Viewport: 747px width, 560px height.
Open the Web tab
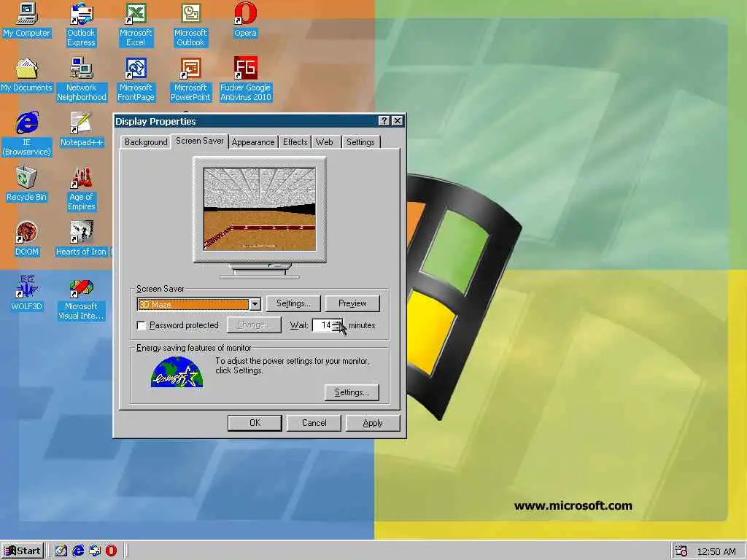click(325, 142)
